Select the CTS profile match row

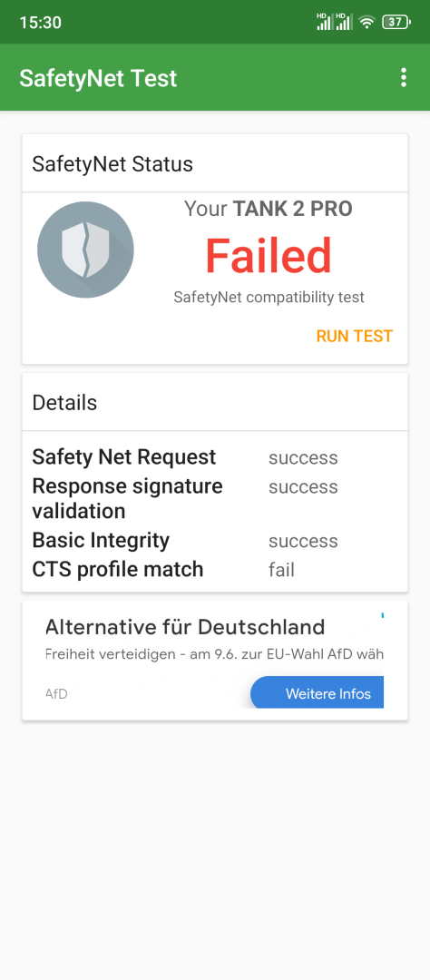click(x=215, y=569)
